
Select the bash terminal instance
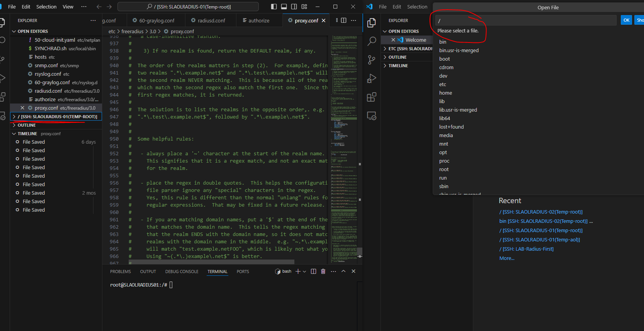point(283,272)
